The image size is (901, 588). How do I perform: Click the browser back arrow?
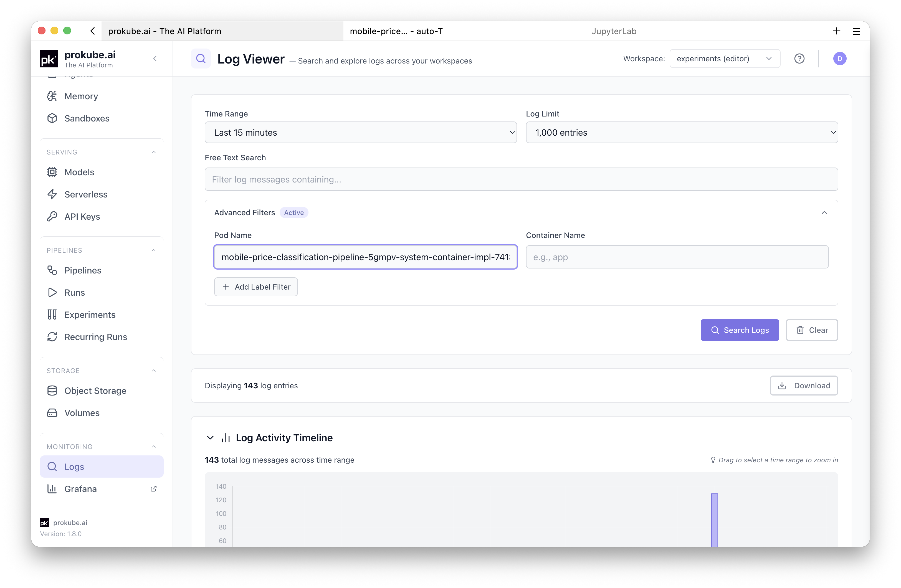(92, 31)
